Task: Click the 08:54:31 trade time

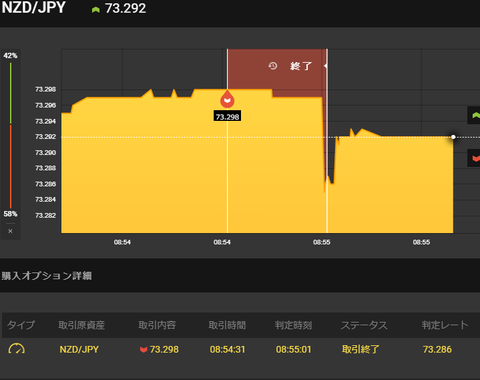Action: click(227, 349)
